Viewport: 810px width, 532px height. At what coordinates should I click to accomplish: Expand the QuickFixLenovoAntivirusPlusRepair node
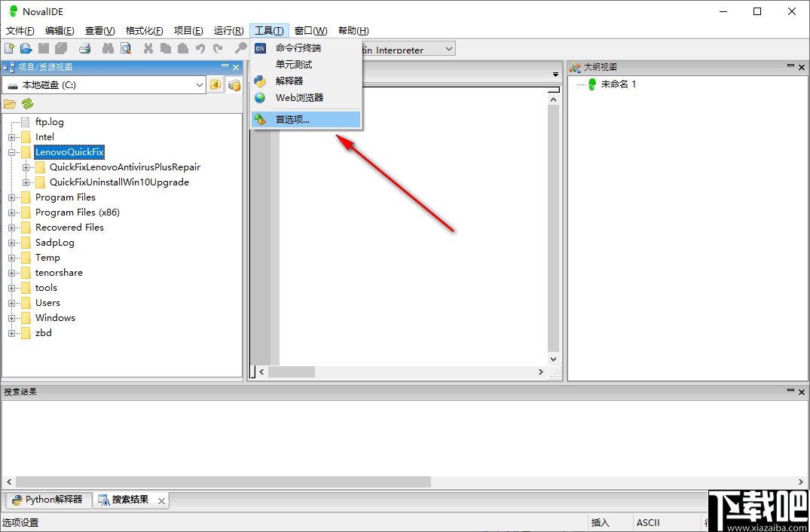tap(26, 167)
